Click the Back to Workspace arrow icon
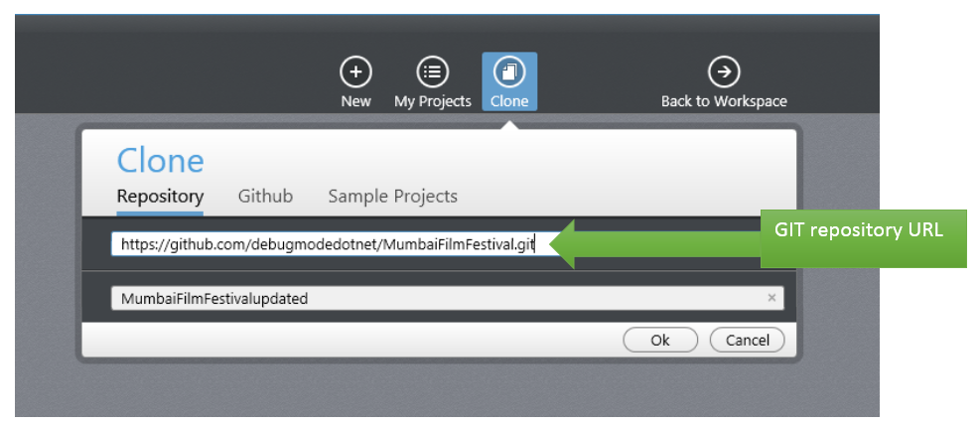 724,71
